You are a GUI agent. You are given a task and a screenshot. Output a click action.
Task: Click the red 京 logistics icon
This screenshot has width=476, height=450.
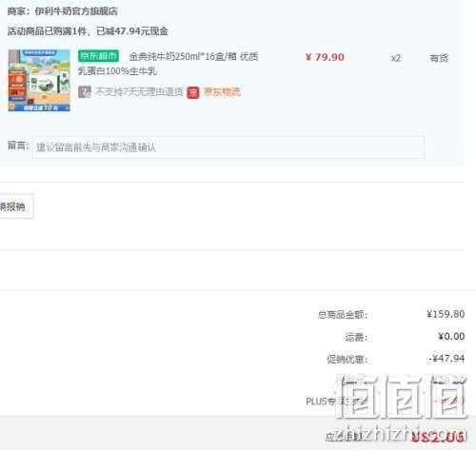pos(193,92)
